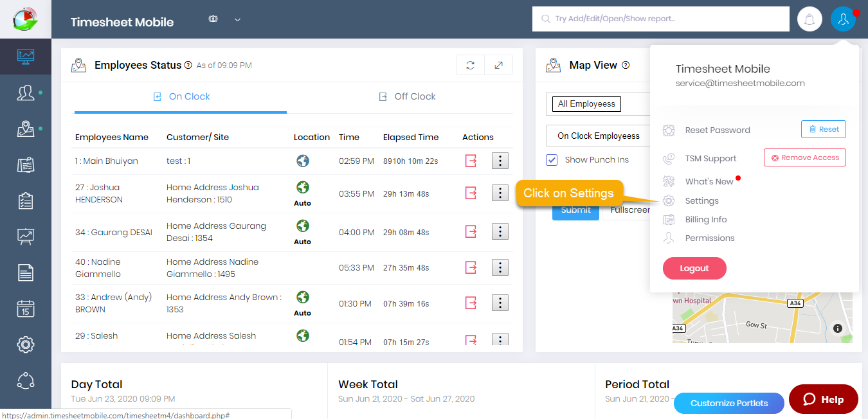Clock out Main Bhuiyan with red icon

coord(471,161)
